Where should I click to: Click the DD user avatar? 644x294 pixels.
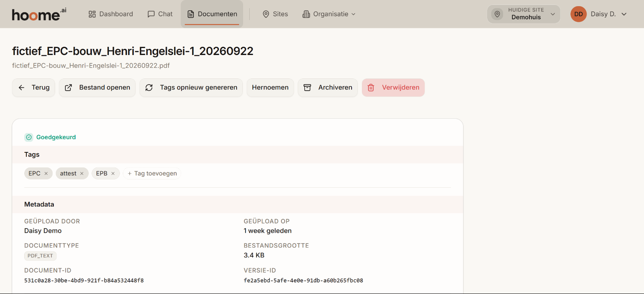tap(578, 14)
